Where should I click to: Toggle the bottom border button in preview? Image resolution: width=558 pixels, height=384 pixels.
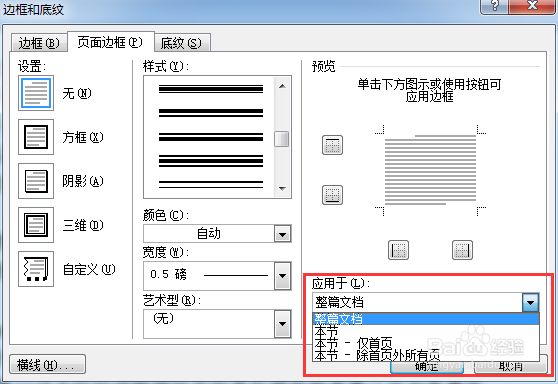(x=332, y=195)
